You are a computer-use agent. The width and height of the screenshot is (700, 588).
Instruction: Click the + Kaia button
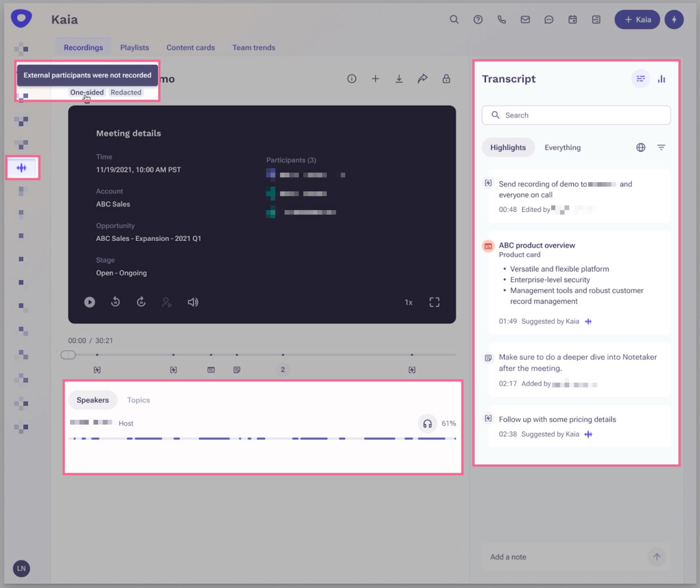click(x=637, y=19)
